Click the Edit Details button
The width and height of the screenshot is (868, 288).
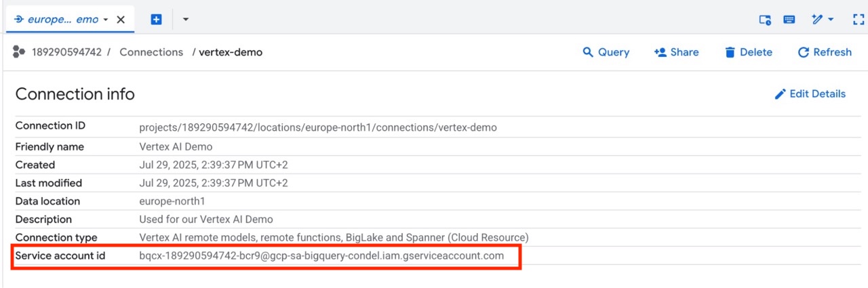pos(817,94)
